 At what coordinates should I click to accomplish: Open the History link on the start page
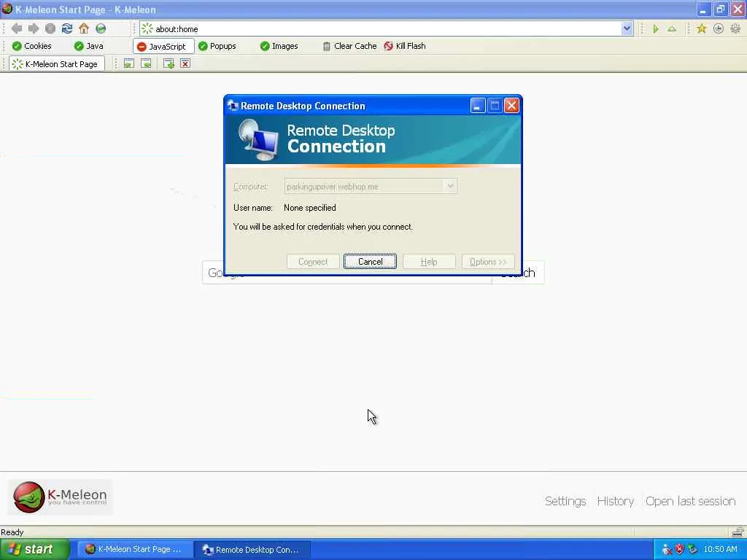(x=615, y=501)
